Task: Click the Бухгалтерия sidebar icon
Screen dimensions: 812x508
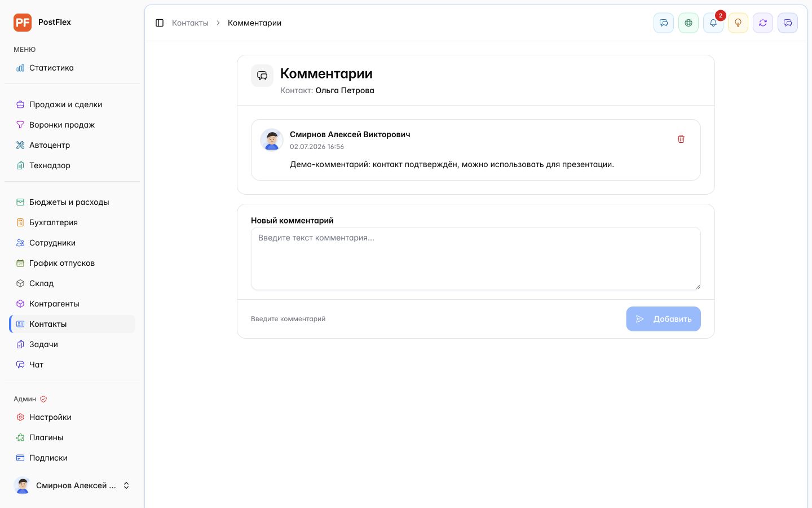Action: (20, 222)
